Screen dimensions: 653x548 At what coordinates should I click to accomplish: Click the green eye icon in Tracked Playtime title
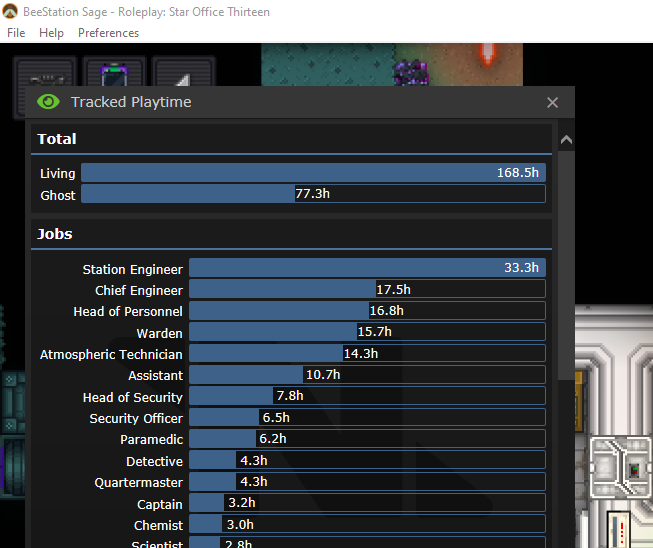click(48, 102)
